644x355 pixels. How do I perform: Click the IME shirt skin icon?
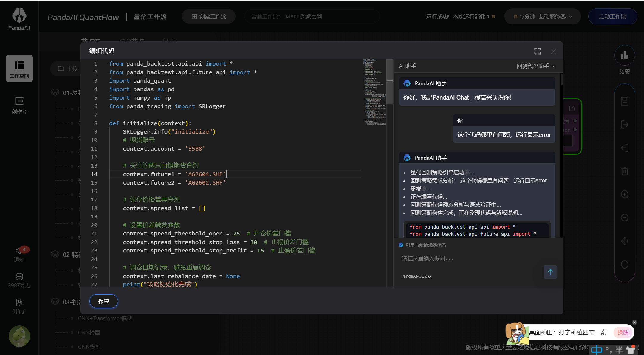[631, 350]
